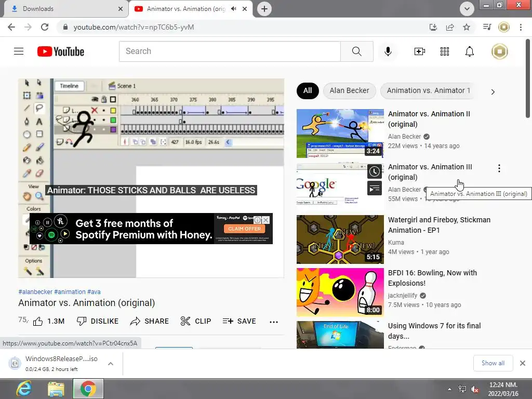Install app icon in address bar
Image resolution: width=532 pixels, height=399 pixels.
point(433,27)
